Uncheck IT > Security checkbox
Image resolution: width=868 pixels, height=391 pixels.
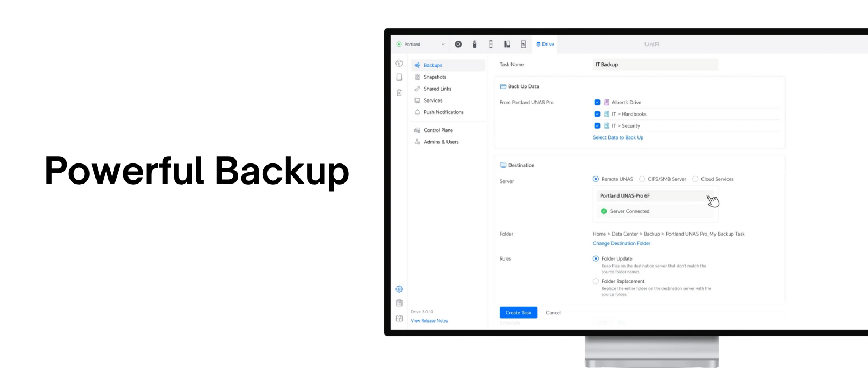(x=597, y=126)
